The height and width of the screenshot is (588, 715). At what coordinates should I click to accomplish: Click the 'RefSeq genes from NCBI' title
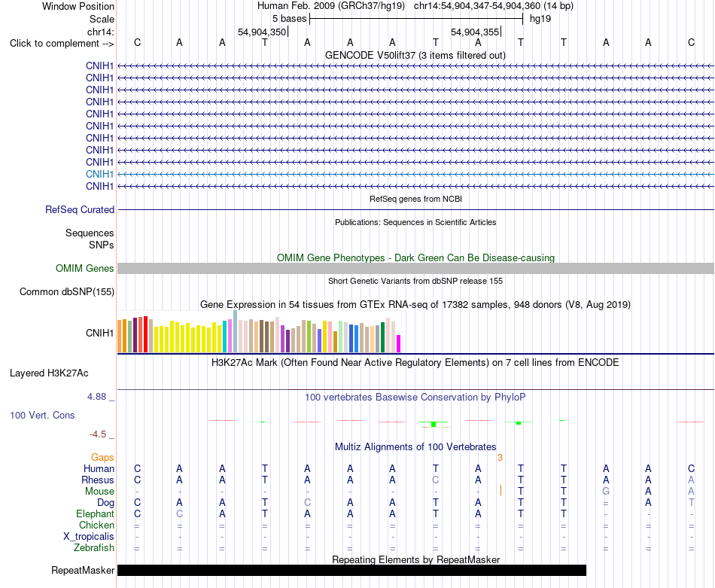point(415,199)
